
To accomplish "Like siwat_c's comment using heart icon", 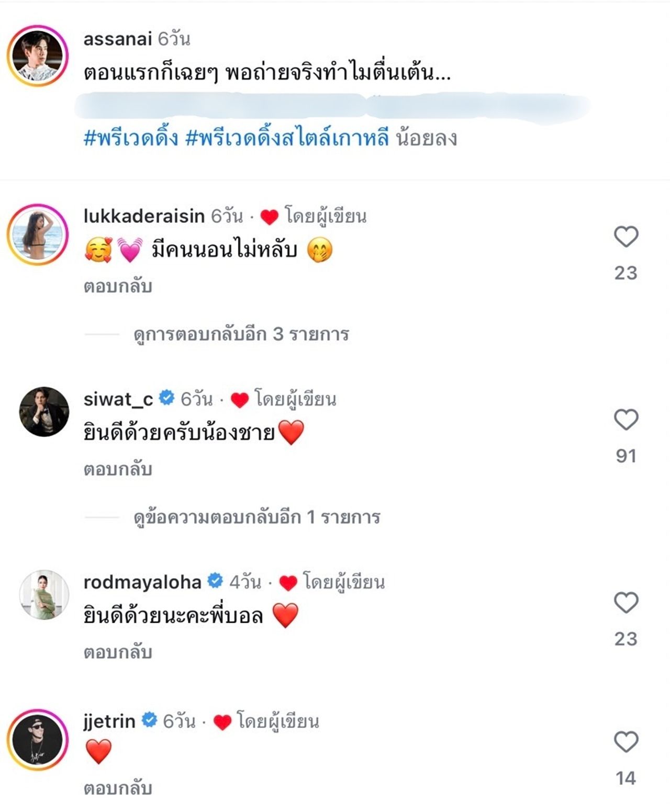I will click(x=626, y=420).
